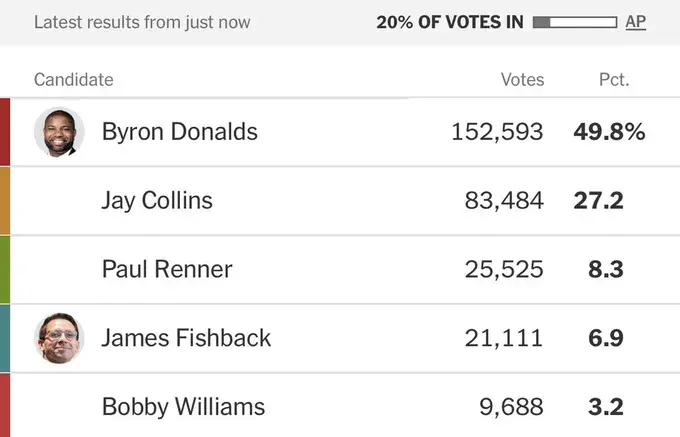Click the Byron Donalds candidate name
The width and height of the screenshot is (680, 437).
pyautogui.click(x=180, y=132)
